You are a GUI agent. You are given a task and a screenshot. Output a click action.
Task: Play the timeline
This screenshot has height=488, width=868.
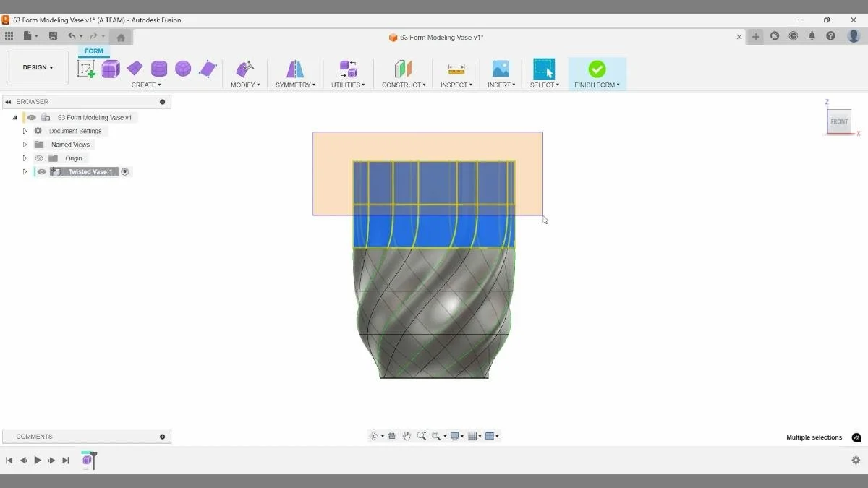click(38, 460)
